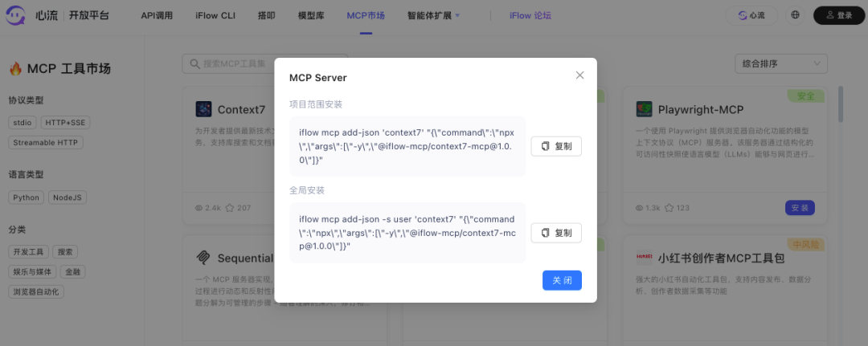Open the 综合排序 sort dropdown
The width and height of the screenshot is (868, 346).
pos(781,63)
